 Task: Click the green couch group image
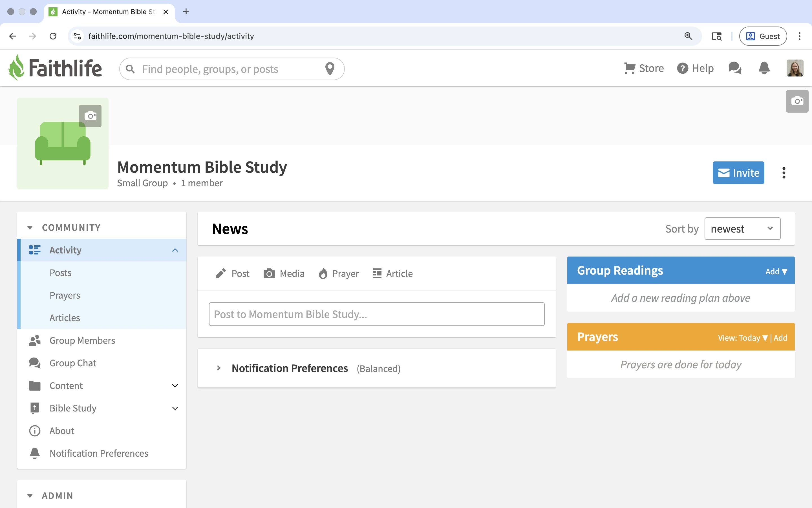click(x=63, y=143)
